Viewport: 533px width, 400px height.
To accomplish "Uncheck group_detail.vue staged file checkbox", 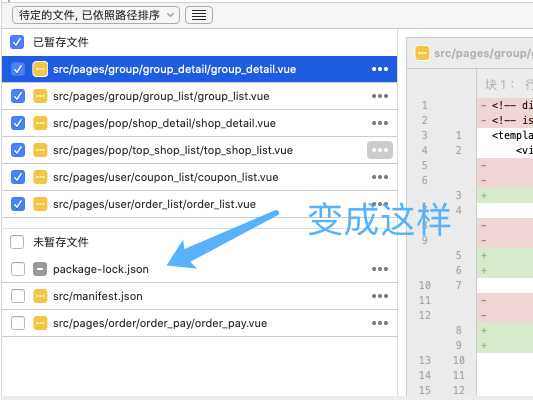I will tap(18, 69).
